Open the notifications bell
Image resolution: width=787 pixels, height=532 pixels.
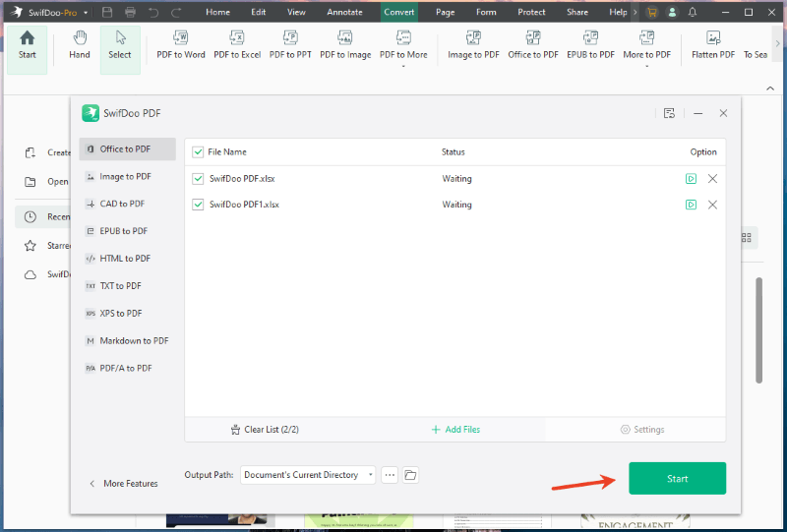(x=693, y=12)
